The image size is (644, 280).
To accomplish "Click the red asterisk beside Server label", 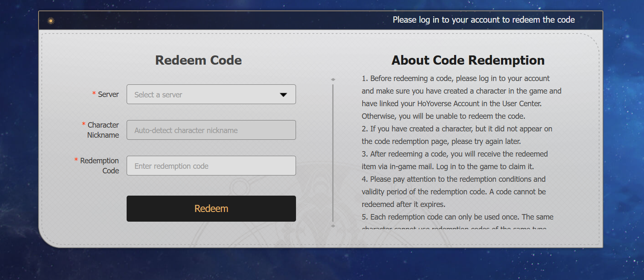I will (94, 94).
